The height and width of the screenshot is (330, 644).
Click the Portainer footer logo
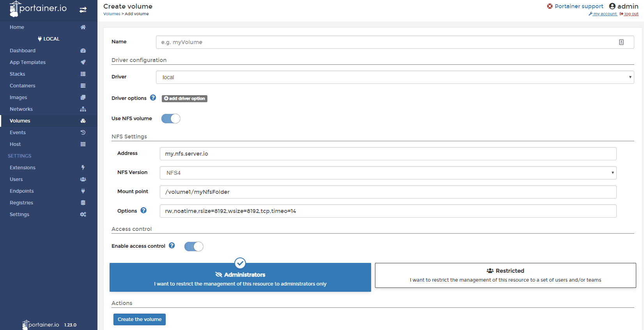[41, 325]
